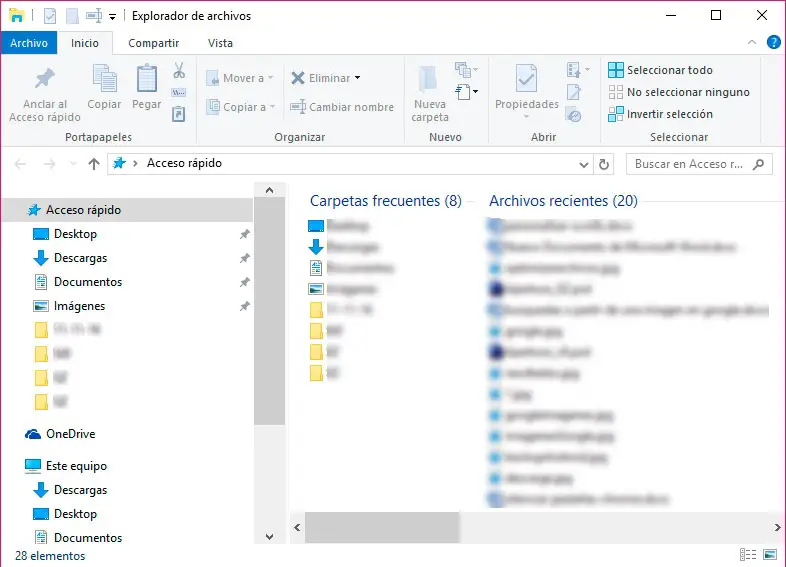Switch to the Inicio tab
This screenshot has width=786, height=567.
(85, 43)
